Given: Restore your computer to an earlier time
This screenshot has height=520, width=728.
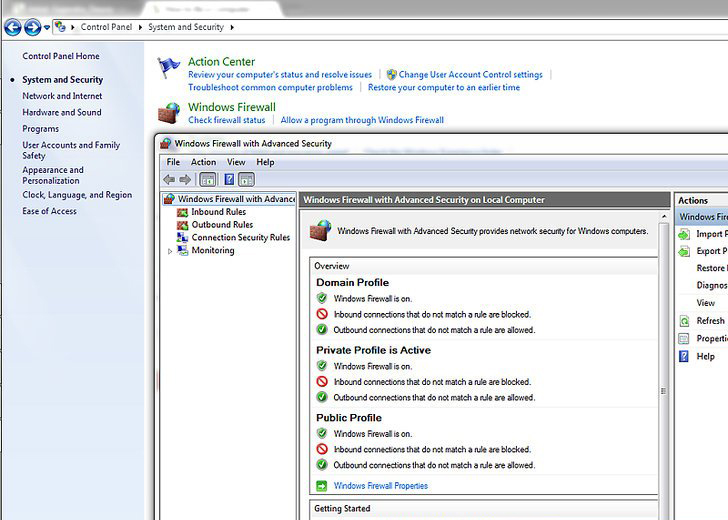Looking at the screenshot, I should pos(444,87).
